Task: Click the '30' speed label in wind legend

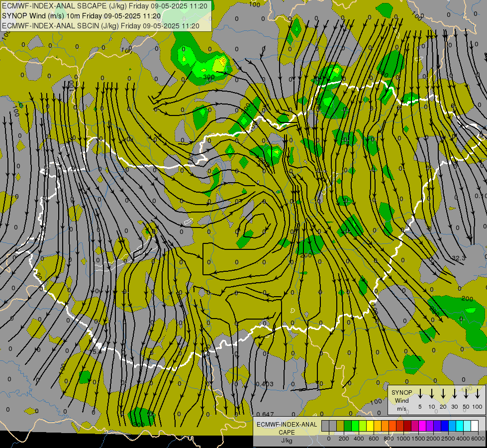Action: (x=454, y=407)
